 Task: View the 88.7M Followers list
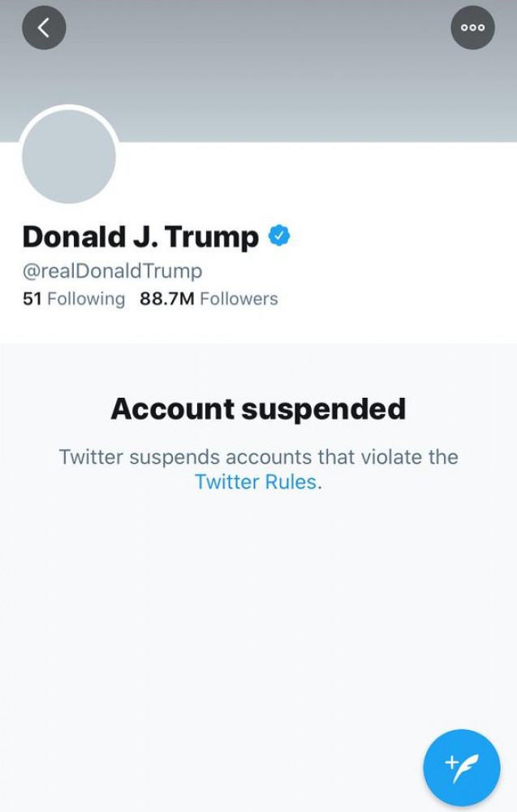pyautogui.click(x=209, y=299)
